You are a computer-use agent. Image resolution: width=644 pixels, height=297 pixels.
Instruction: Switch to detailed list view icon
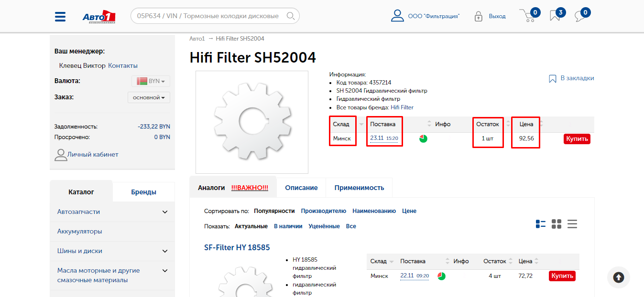point(541,224)
